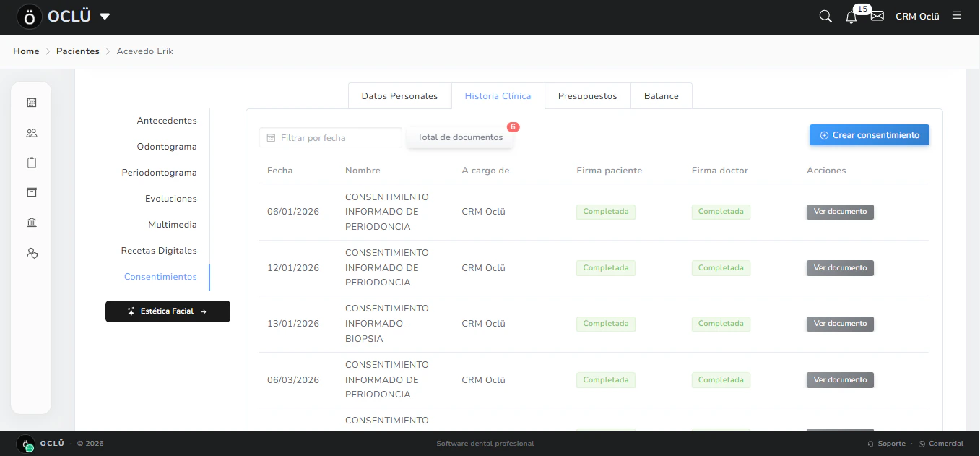This screenshot has width=980, height=456.
Task: Open the Balance tab
Action: (x=662, y=96)
